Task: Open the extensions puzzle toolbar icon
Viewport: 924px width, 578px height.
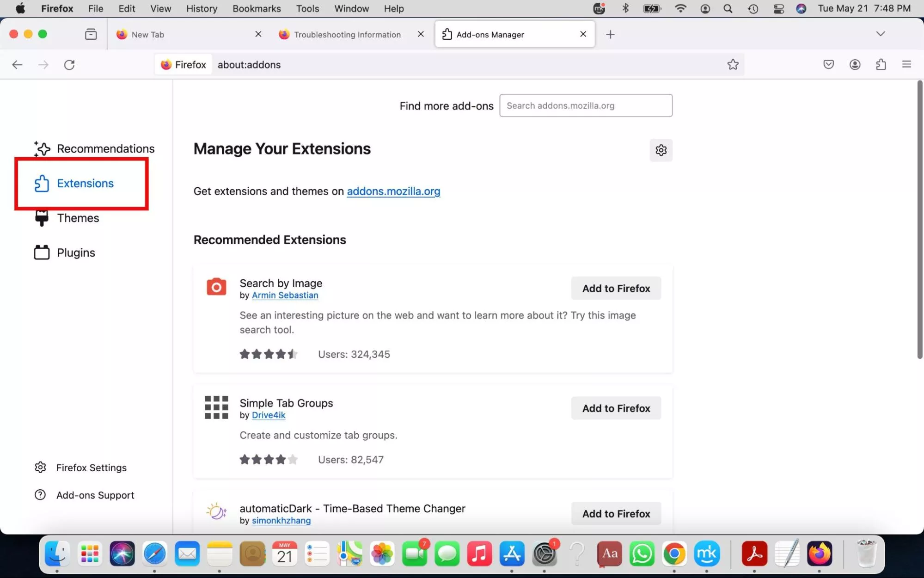Action: pos(881,65)
